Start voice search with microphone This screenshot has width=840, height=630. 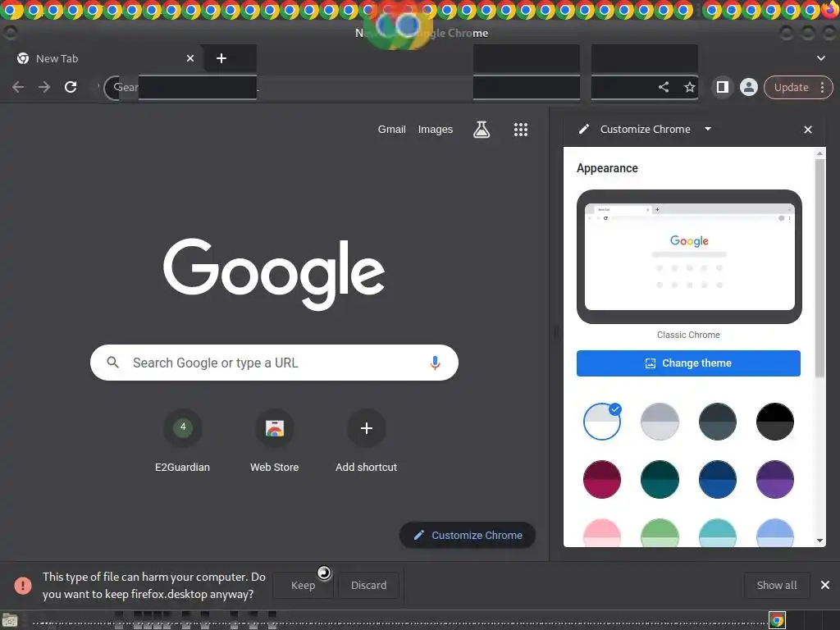[x=435, y=363]
